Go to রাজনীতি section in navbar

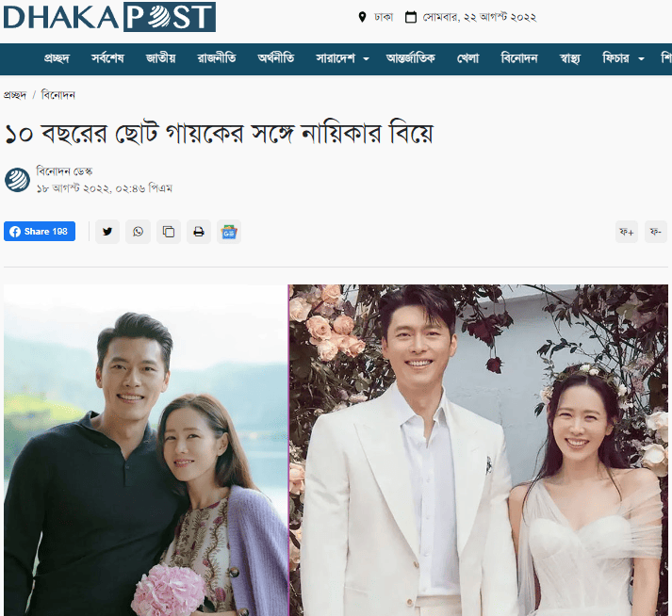pos(217,58)
